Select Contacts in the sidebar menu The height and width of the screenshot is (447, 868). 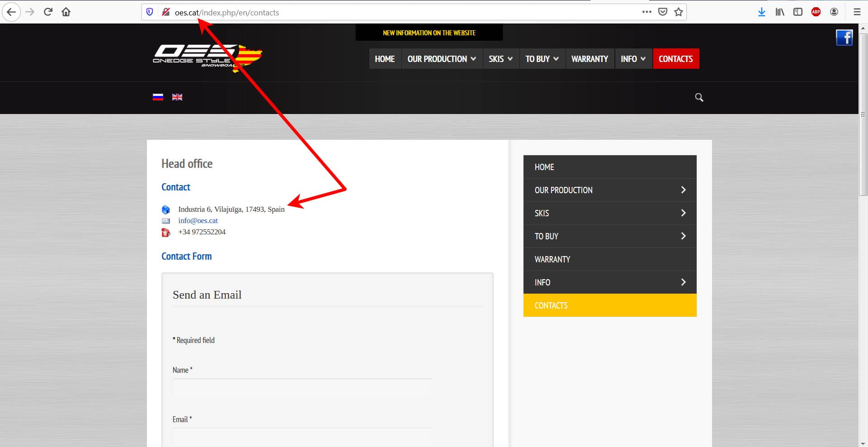(x=551, y=305)
